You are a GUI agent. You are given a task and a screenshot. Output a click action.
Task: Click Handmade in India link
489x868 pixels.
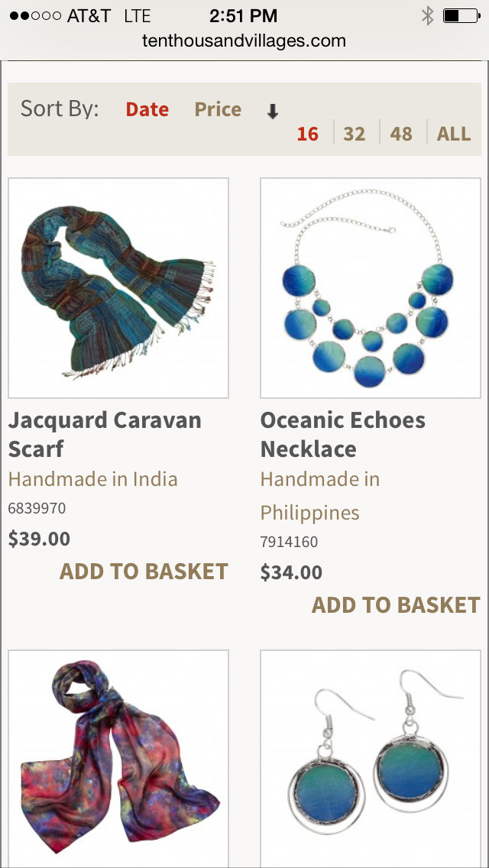pyautogui.click(x=93, y=479)
